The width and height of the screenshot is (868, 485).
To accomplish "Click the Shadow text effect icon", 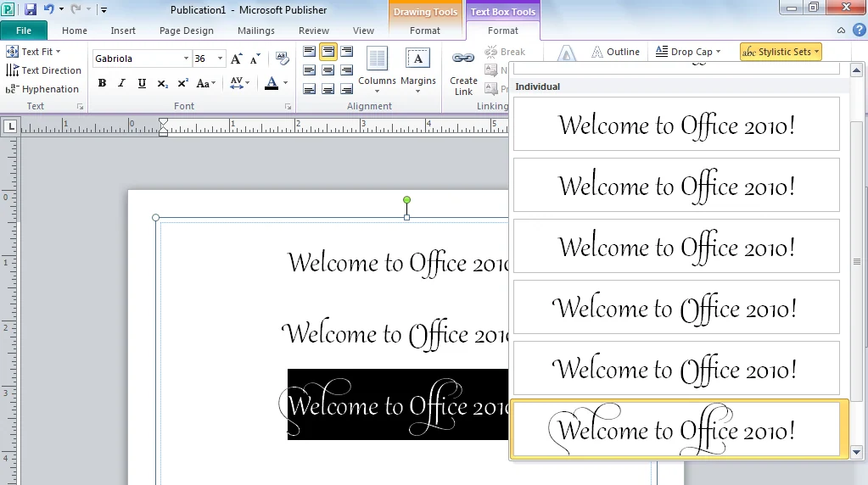I will [566, 53].
